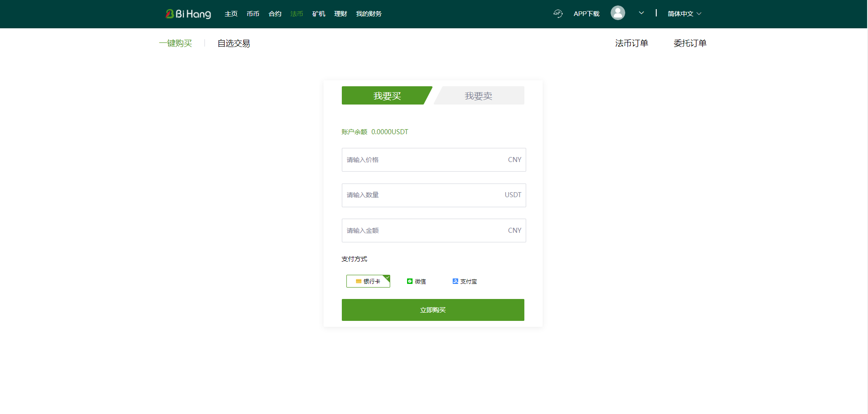Expand the account dropdown chevron

click(x=641, y=13)
